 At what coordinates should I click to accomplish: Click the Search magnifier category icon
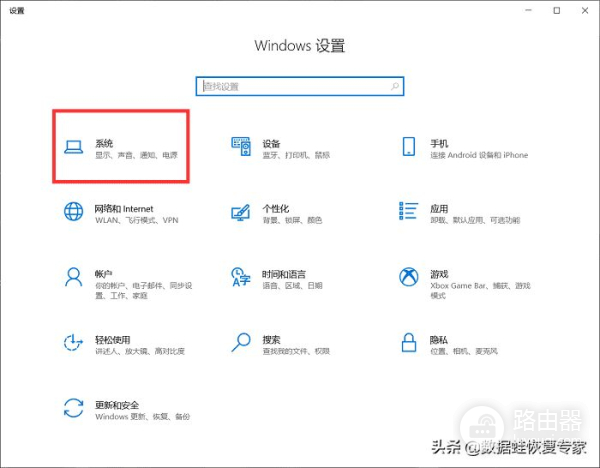click(241, 342)
